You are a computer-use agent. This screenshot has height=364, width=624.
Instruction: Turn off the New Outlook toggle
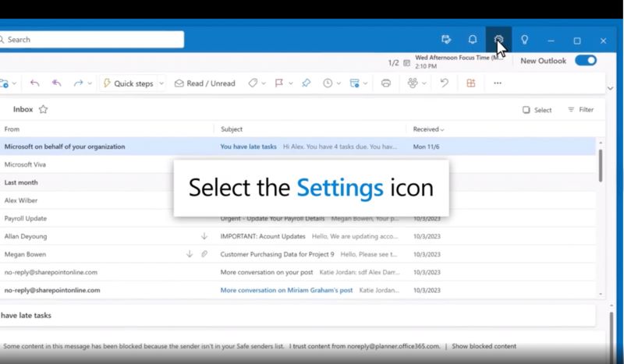[585, 61]
